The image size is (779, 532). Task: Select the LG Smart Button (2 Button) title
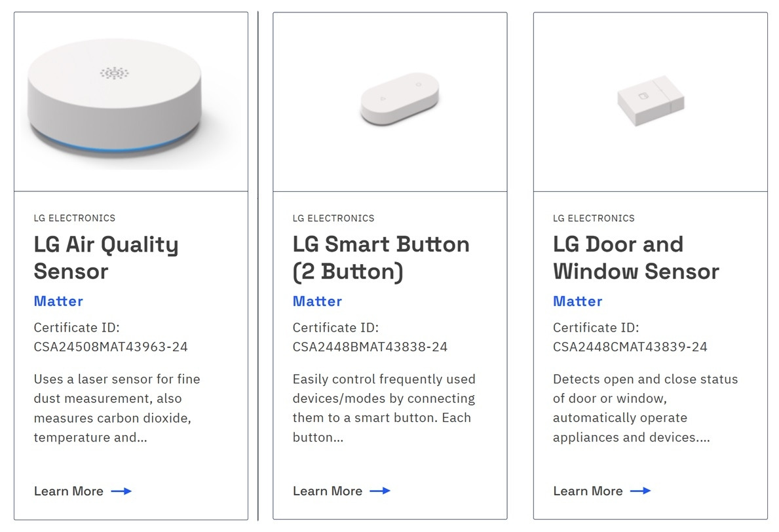[x=381, y=257]
